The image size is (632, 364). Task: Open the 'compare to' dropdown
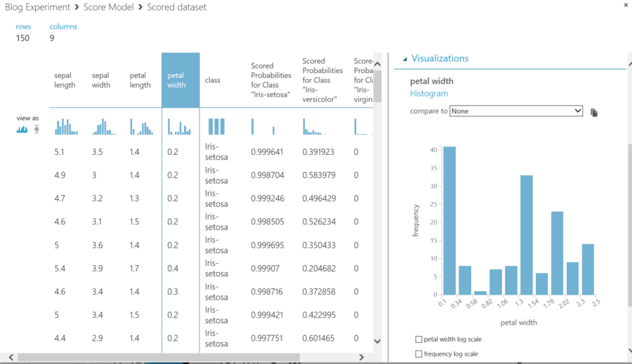pyautogui.click(x=516, y=111)
